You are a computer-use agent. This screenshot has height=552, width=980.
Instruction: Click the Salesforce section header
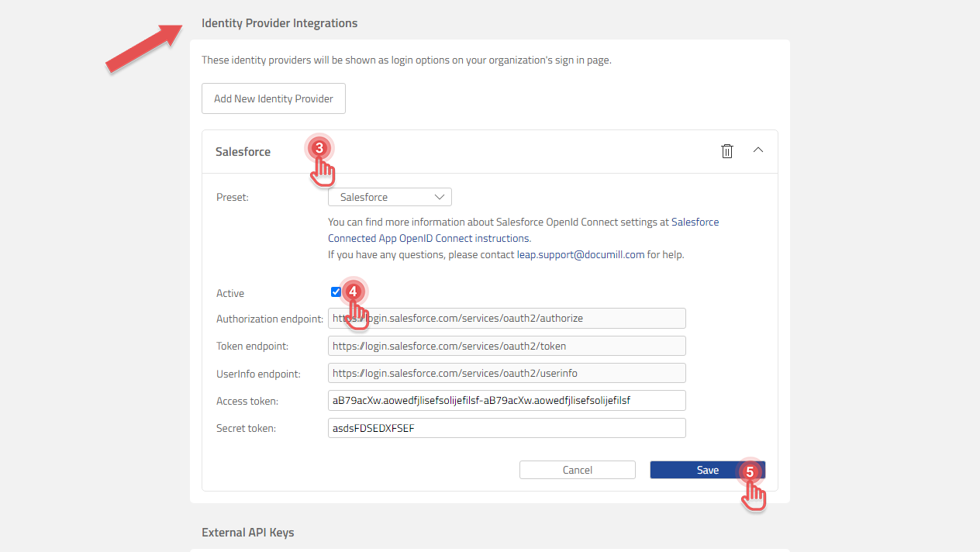(243, 151)
